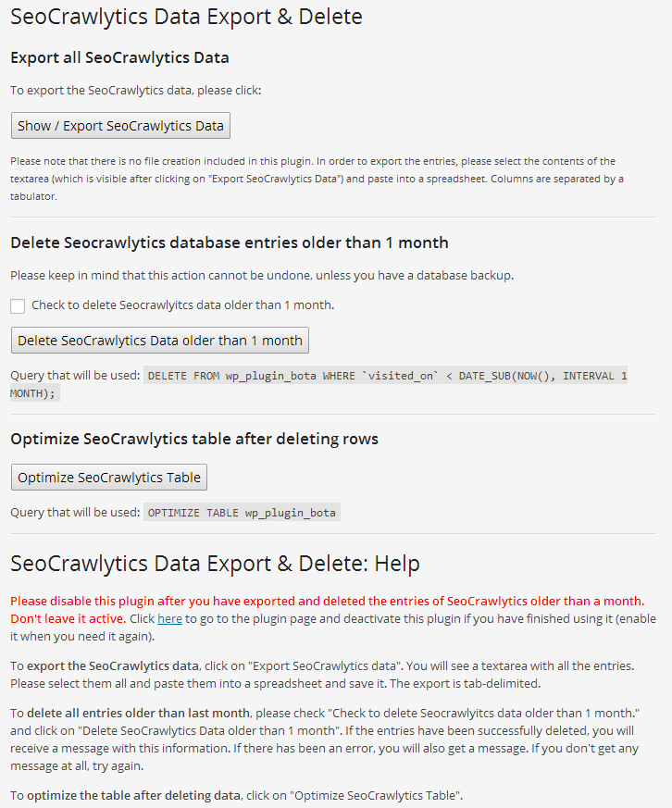672x808 pixels.
Task: Click the red 'Please disable this plugin' warning
Action: 327,601
